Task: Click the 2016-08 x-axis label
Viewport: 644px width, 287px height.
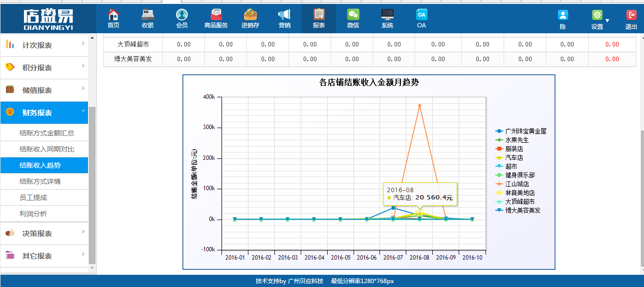Action: 420,257
